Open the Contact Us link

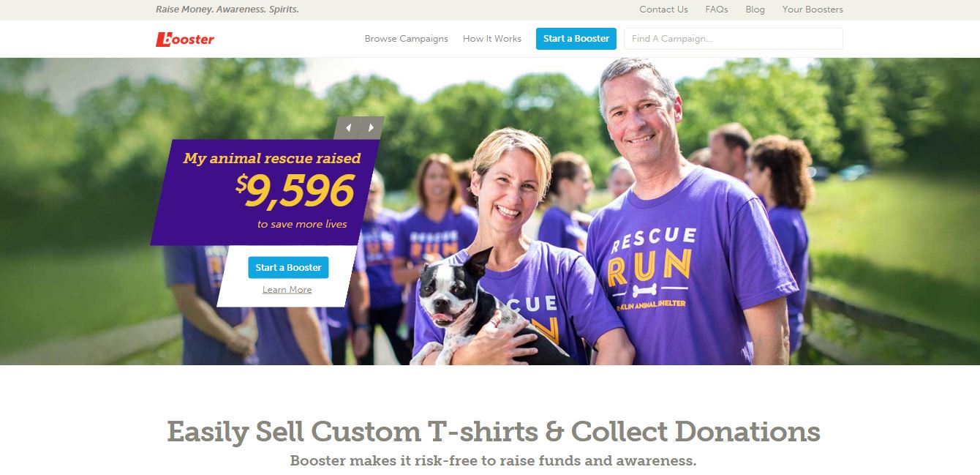coord(663,10)
